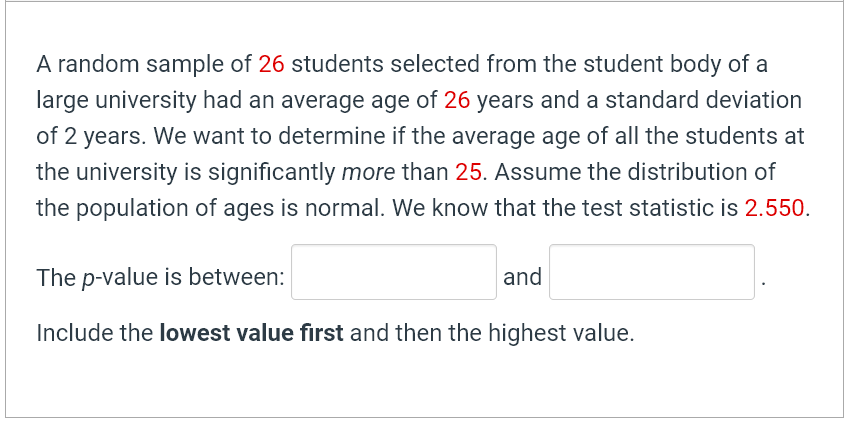The height and width of the screenshot is (421, 846).
Task: Click the red hypothesized value '25'
Action: [x=469, y=172]
